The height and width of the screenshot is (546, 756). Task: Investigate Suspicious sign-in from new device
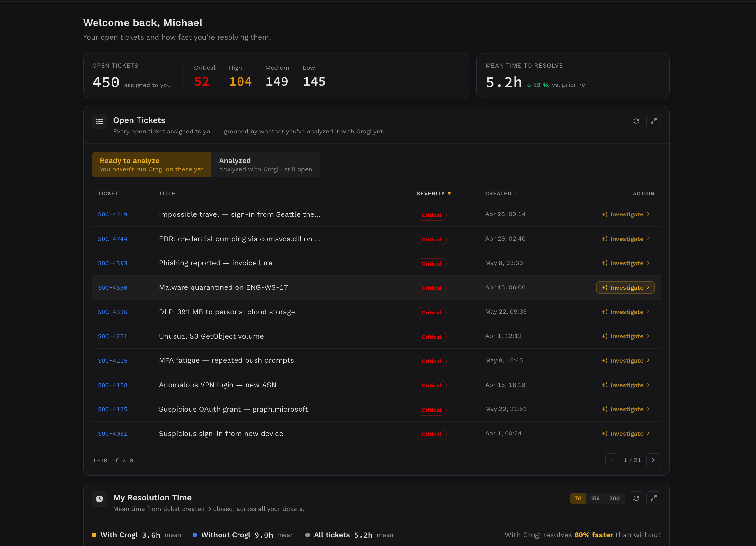[625, 433]
